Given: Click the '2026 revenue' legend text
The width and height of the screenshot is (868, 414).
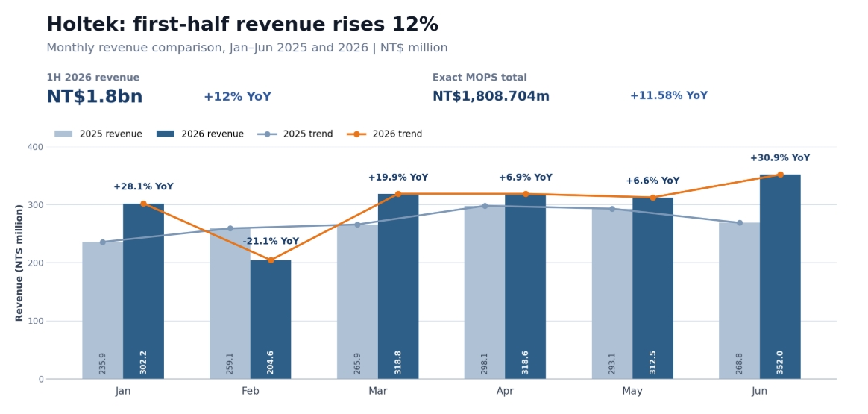Looking at the screenshot, I should (213, 134).
